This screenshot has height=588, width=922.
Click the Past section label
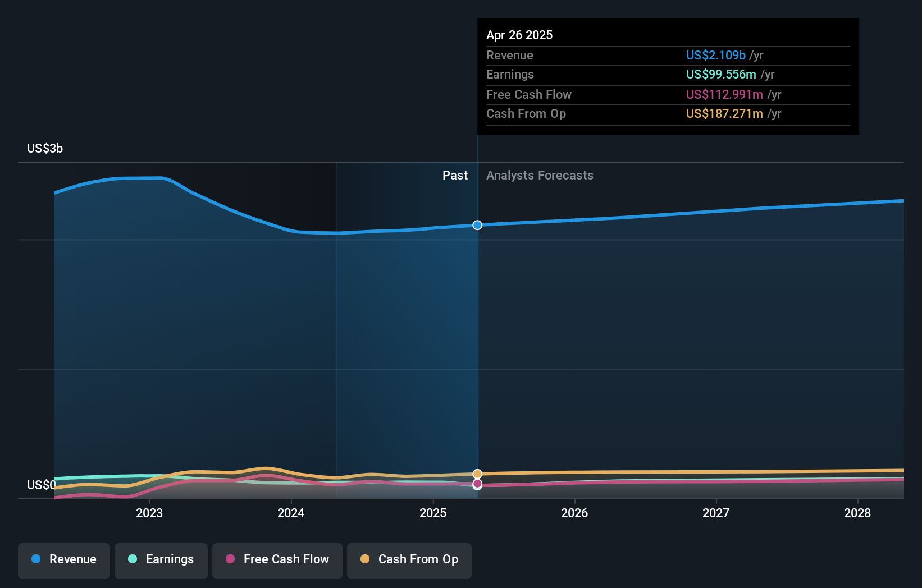(455, 175)
